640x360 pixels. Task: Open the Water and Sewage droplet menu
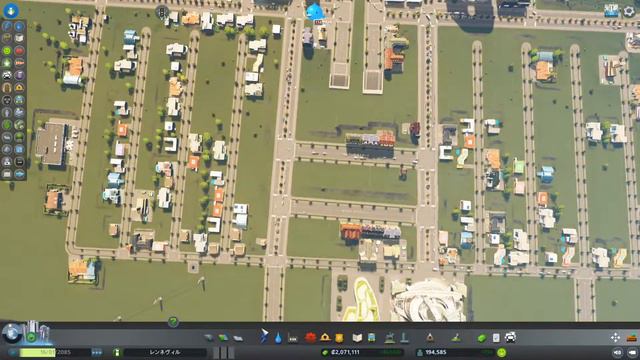278,338
